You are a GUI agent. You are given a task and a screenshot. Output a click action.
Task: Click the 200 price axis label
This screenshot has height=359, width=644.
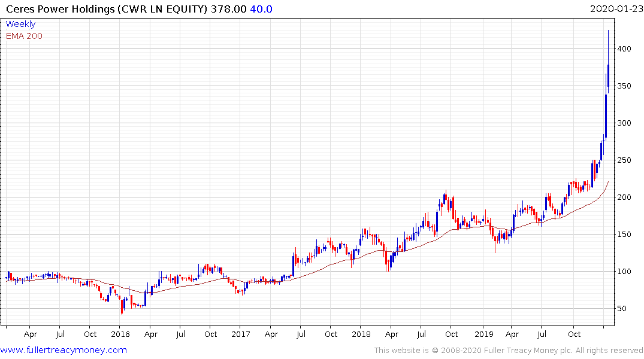pyautogui.click(x=624, y=197)
